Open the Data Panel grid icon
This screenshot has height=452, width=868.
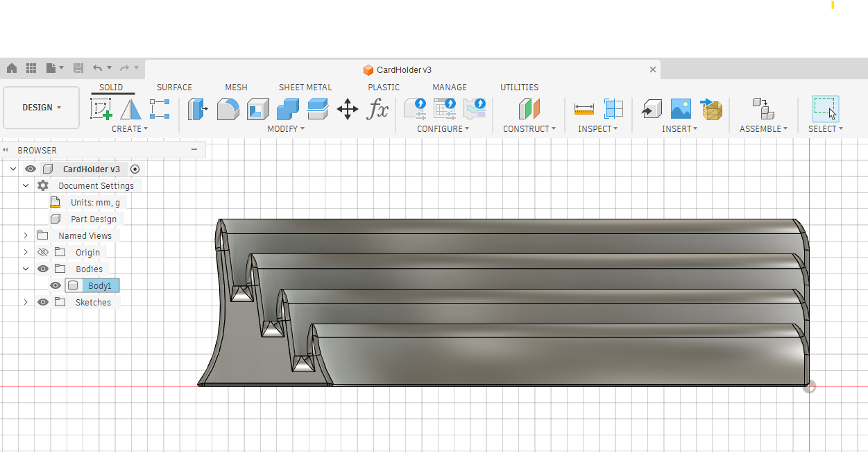[31, 68]
